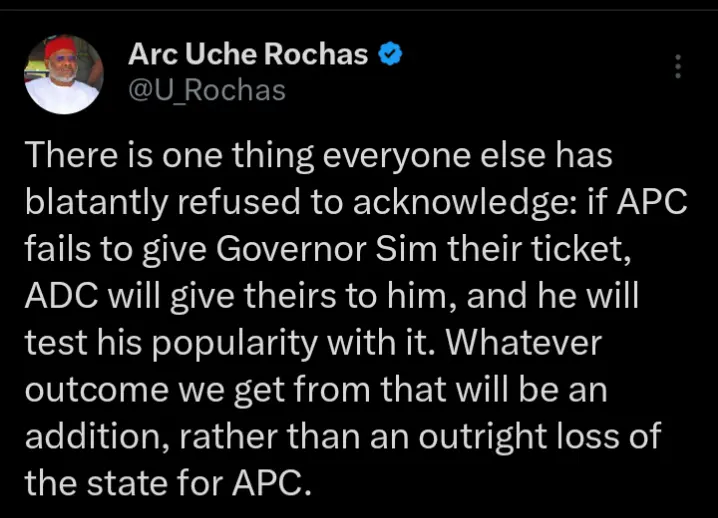
Task: Open the three-dot more options menu
Action: click(679, 67)
